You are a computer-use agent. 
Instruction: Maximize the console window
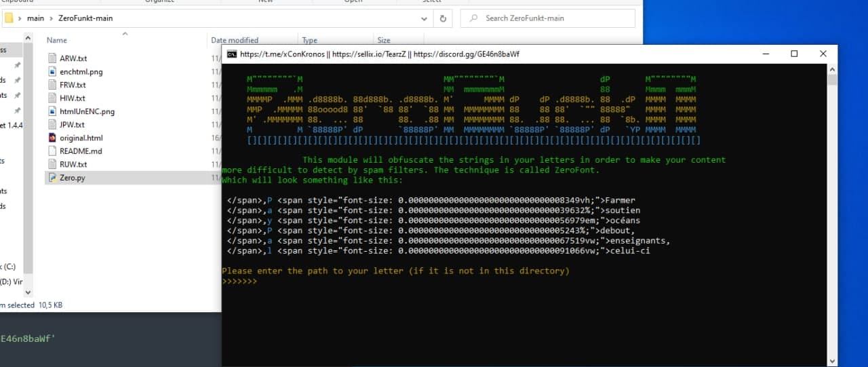[794, 54]
